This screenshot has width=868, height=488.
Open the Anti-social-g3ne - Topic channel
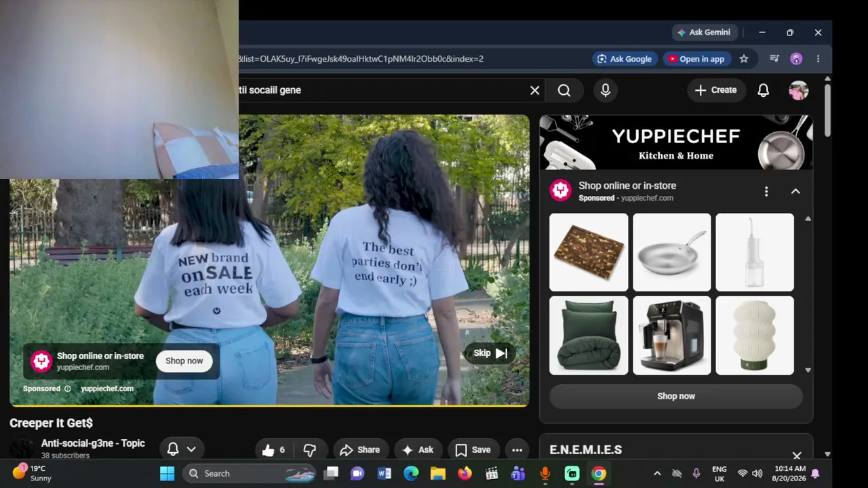point(93,443)
